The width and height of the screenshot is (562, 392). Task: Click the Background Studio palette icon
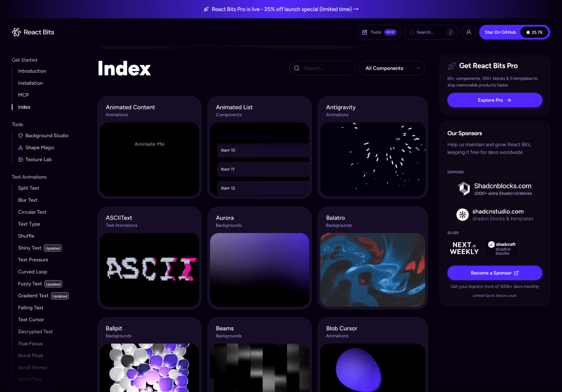point(21,136)
